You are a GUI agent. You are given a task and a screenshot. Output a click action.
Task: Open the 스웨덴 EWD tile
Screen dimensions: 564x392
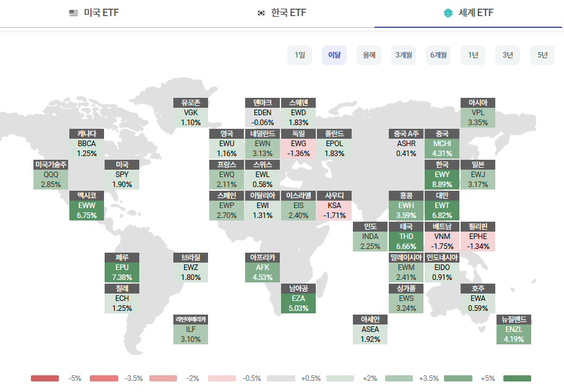point(298,113)
